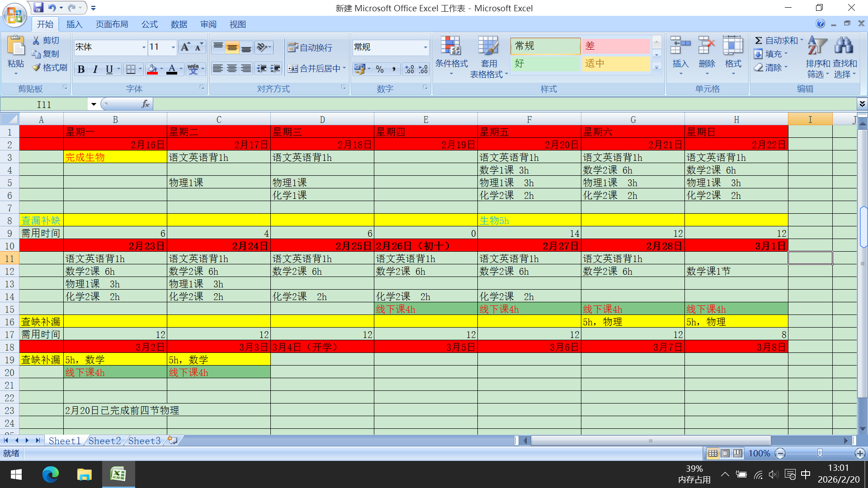Open Microsoft Edge from taskbar
This screenshot has height=488, width=868.
pyautogui.click(x=50, y=474)
